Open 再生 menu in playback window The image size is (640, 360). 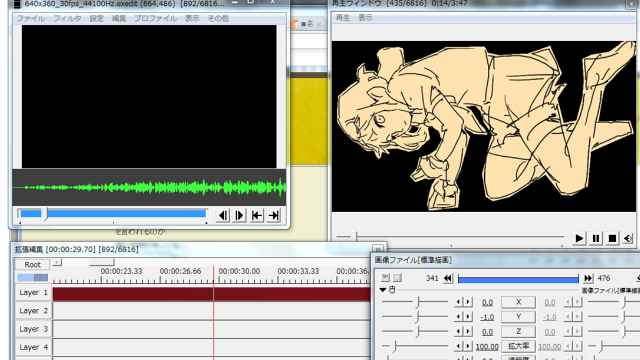[x=343, y=18]
